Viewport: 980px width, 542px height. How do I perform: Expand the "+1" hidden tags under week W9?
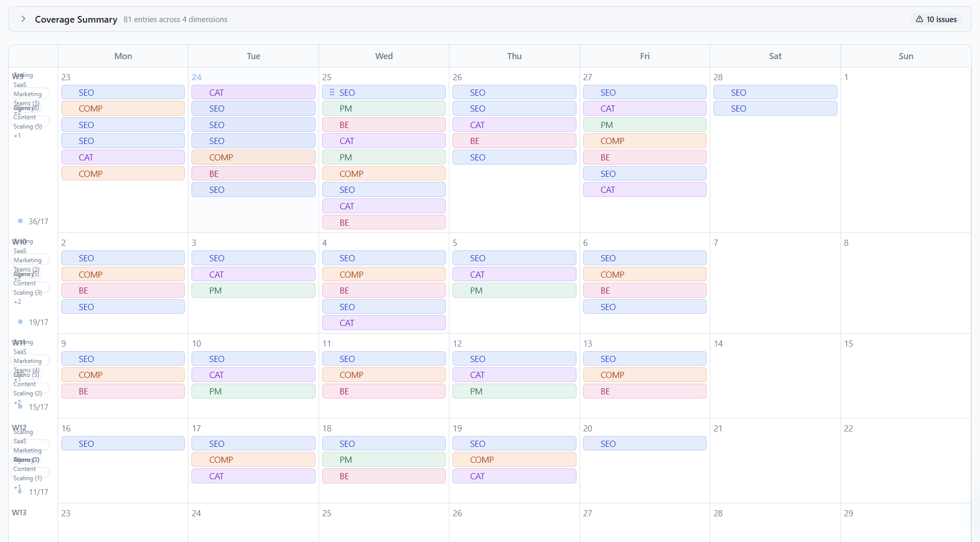17,135
